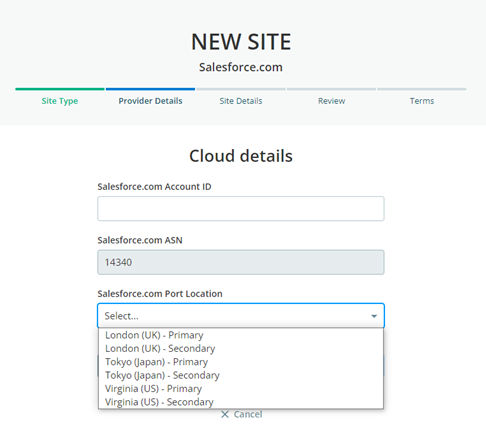Screen dimensions: 486x444
Task: Select Tokyo (Japan) - Secondary option
Action: tap(241, 375)
